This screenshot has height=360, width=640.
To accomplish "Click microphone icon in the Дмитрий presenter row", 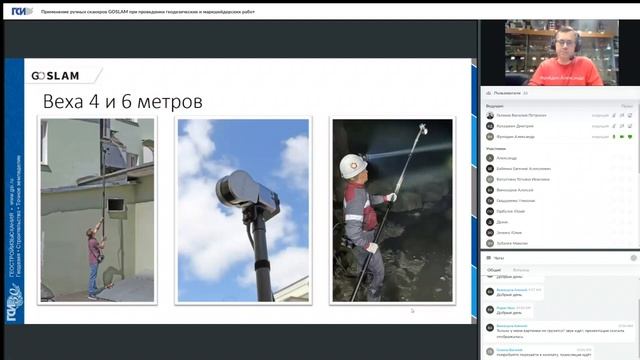I will coord(614,126).
